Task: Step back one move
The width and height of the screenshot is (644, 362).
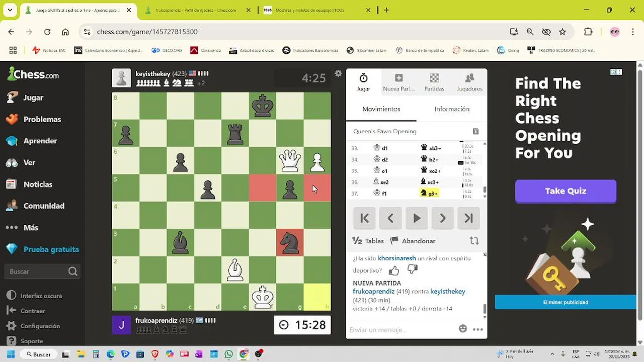Action: [390, 218]
